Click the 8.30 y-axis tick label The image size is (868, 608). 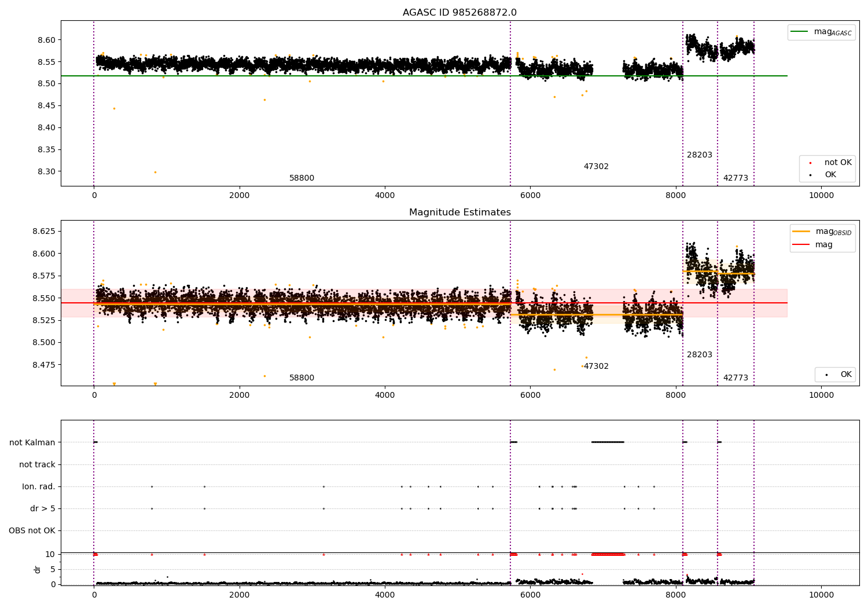(x=46, y=171)
